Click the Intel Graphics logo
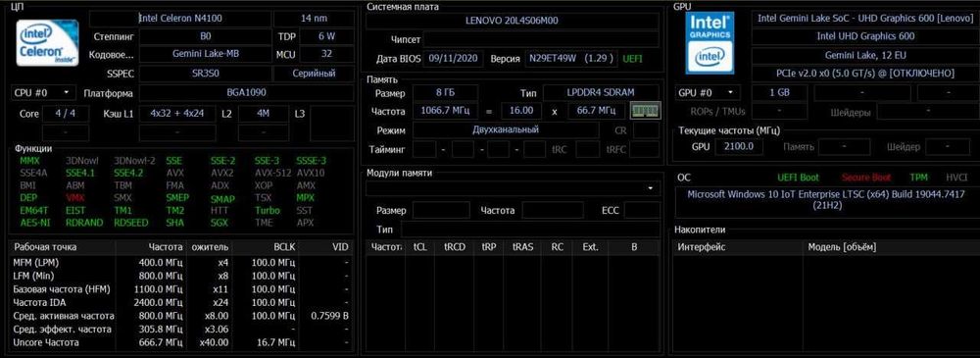 tap(710, 42)
